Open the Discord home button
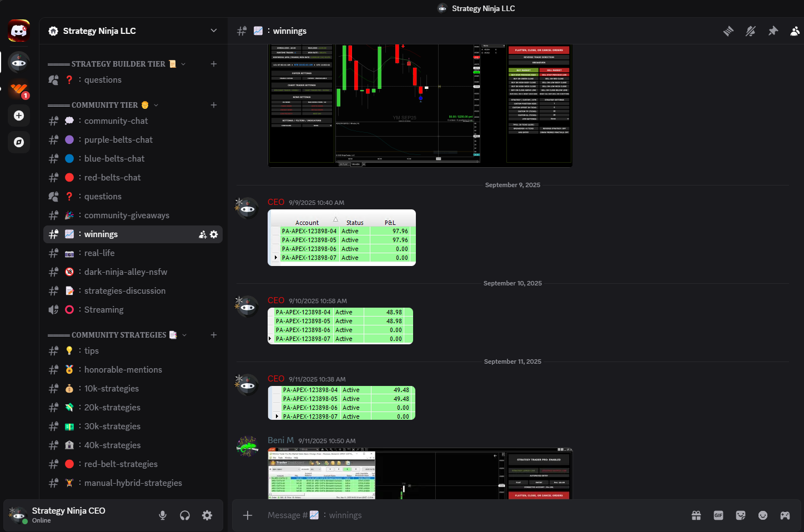 point(18,31)
